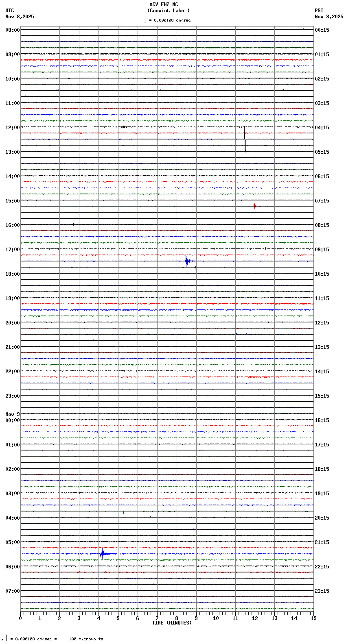This screenshot has height=644, width=346.
Task: Click the scale bar icon at top
Action: click(145, 19)
